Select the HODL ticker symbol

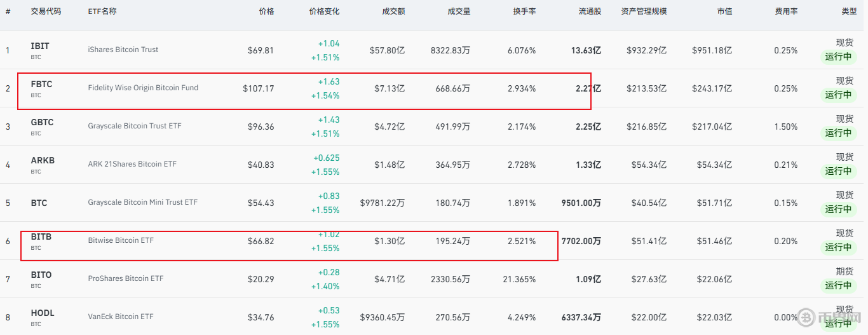pos(43,313)
